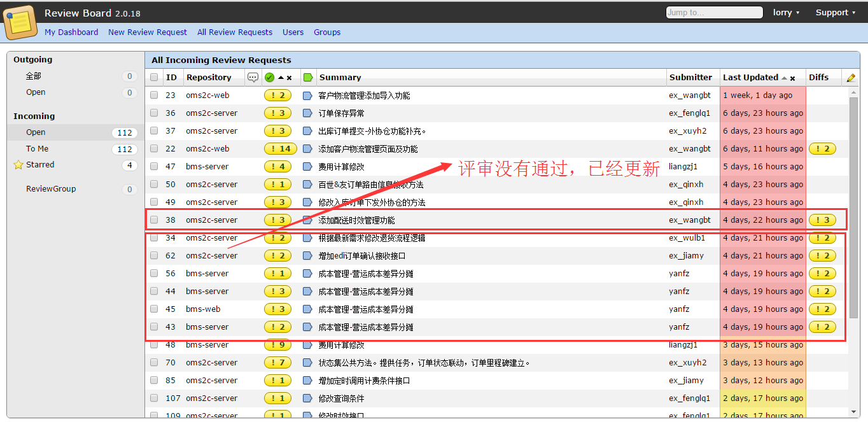Open the Groups page
The image size is (868, 422).
(x=327, y=32)
